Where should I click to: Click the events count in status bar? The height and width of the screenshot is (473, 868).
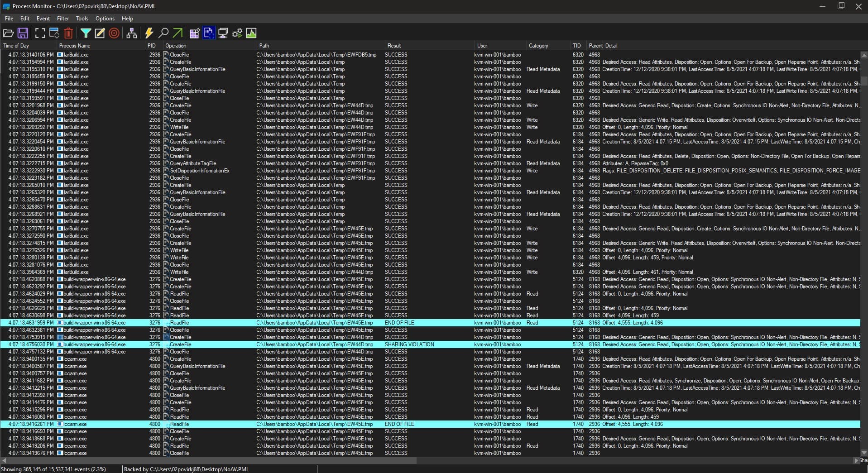coord(53,469)
